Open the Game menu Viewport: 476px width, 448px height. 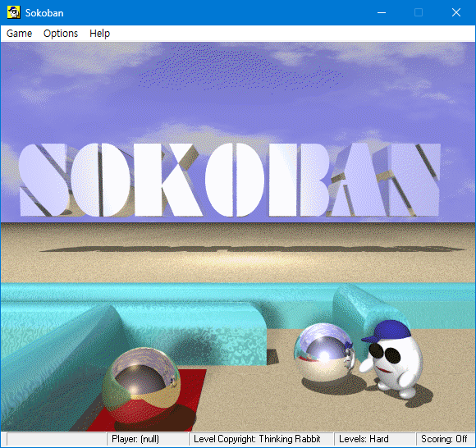tap(19, 34)
